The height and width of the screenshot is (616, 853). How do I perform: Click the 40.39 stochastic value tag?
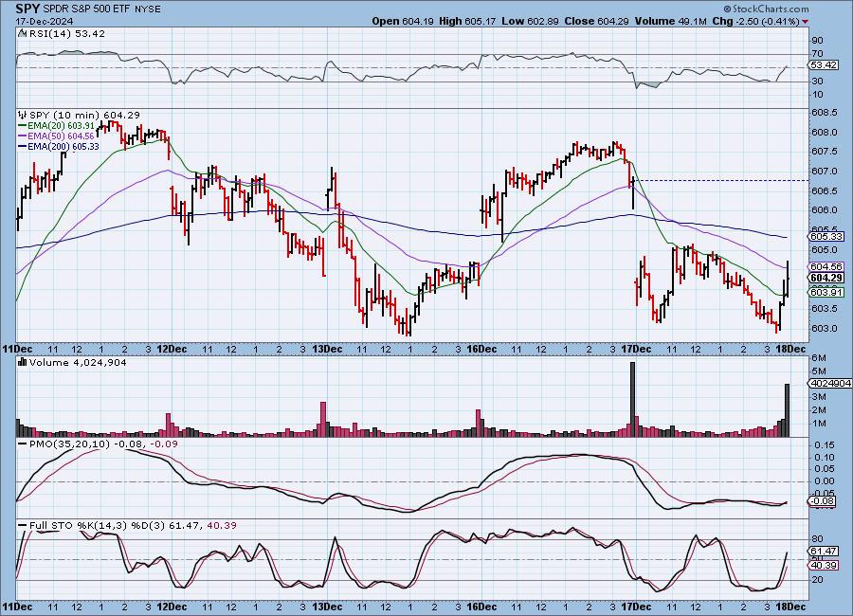(825, 566)
